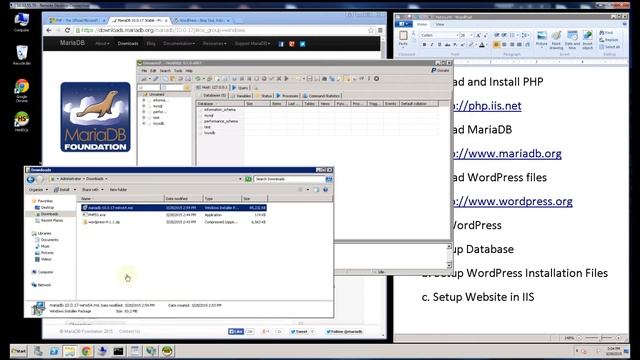Image resolution: width=640 pixels, height=360 pixels.
Task: Click New folder in Explorer toolbar
Action: coord(118,190)
